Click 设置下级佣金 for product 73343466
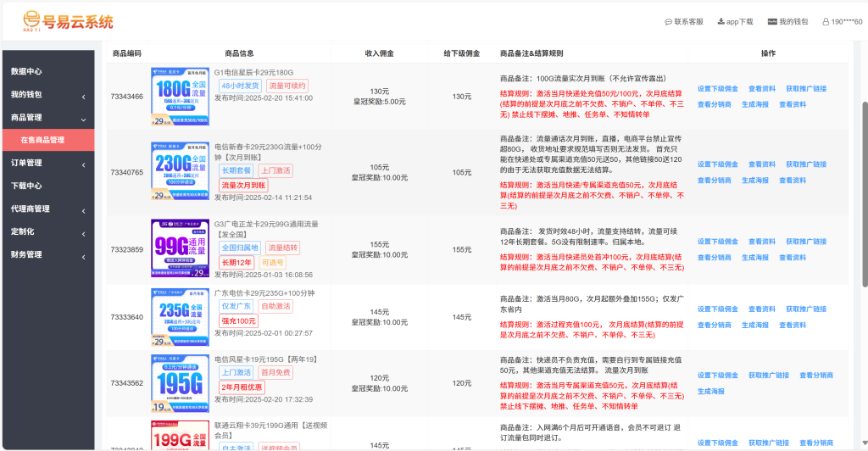The height and width of the screenshot is (451, 868). [x=717, y=88]
